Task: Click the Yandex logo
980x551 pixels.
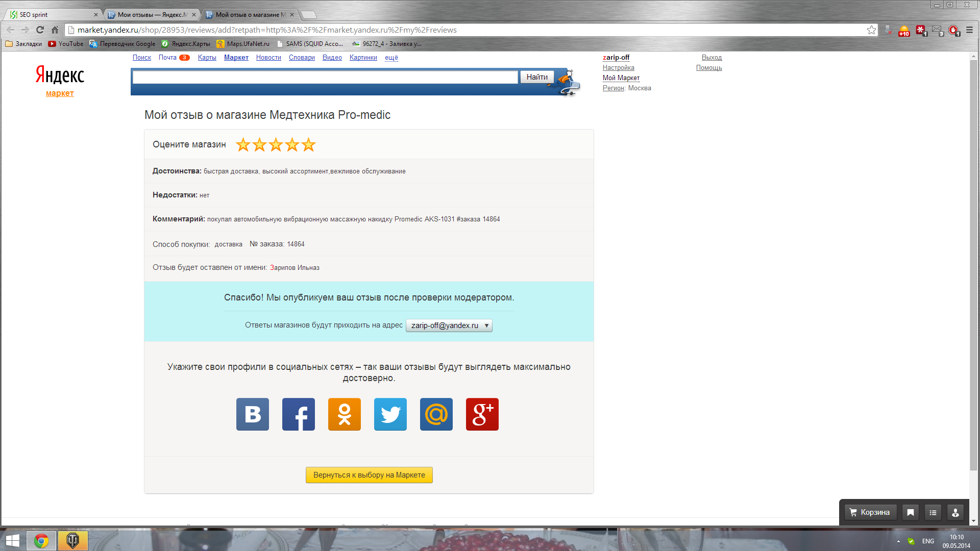Action: click(x=60, y=75)
